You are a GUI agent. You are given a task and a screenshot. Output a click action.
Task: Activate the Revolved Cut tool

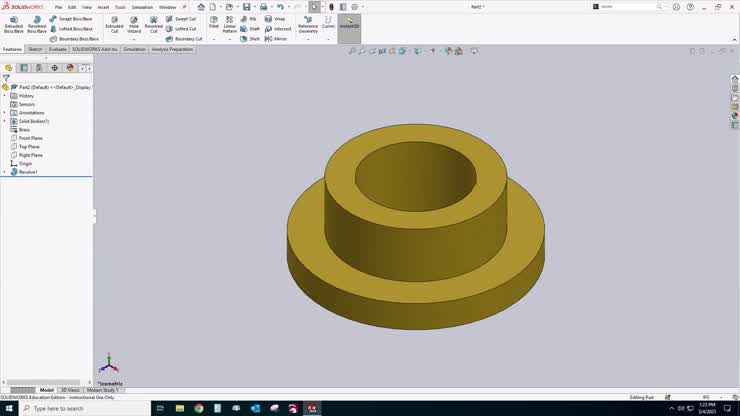pos(153,25)
